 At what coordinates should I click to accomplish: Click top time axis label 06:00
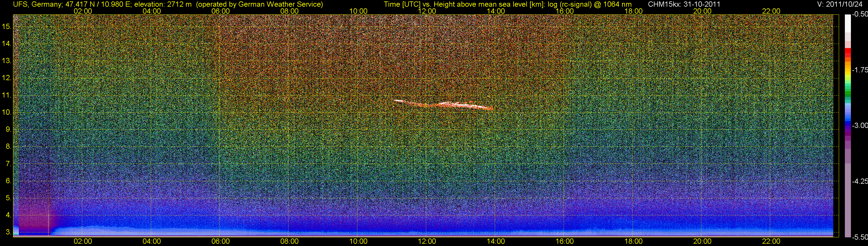tap(220, 11)
